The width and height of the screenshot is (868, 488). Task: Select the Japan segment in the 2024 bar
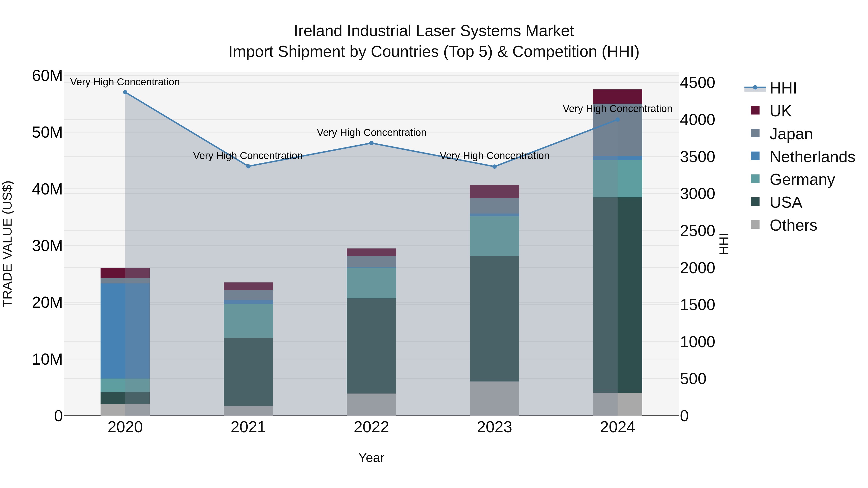(618, 130)
